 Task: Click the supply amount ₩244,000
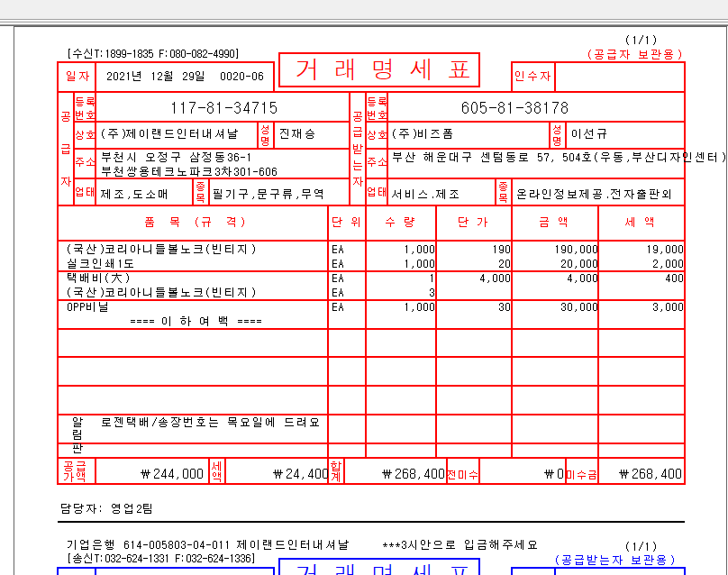171,473
